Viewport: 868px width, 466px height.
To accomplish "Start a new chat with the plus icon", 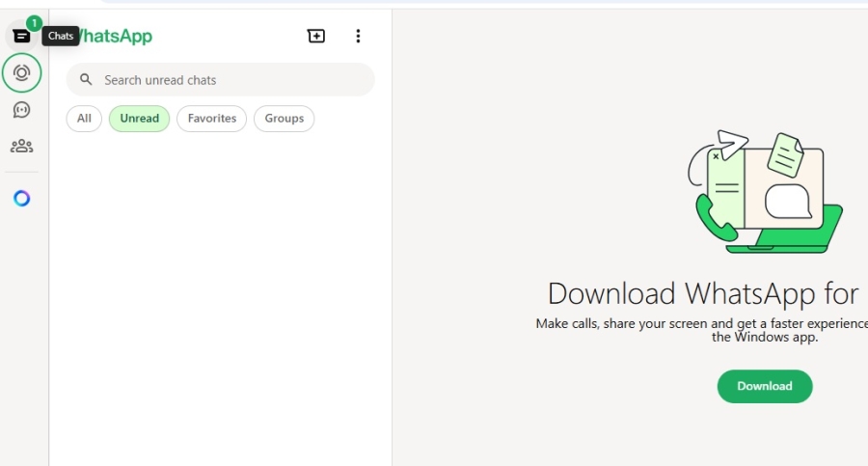I will [x=316, y=37].
